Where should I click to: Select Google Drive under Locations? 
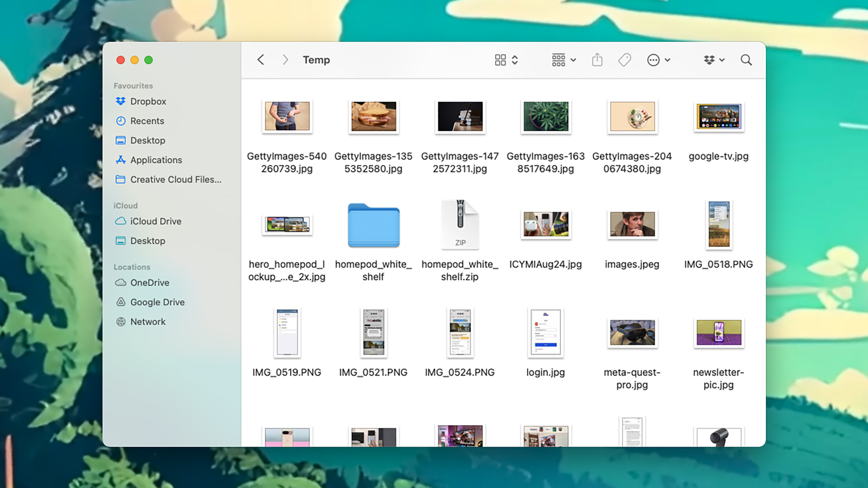pos(157,302)
